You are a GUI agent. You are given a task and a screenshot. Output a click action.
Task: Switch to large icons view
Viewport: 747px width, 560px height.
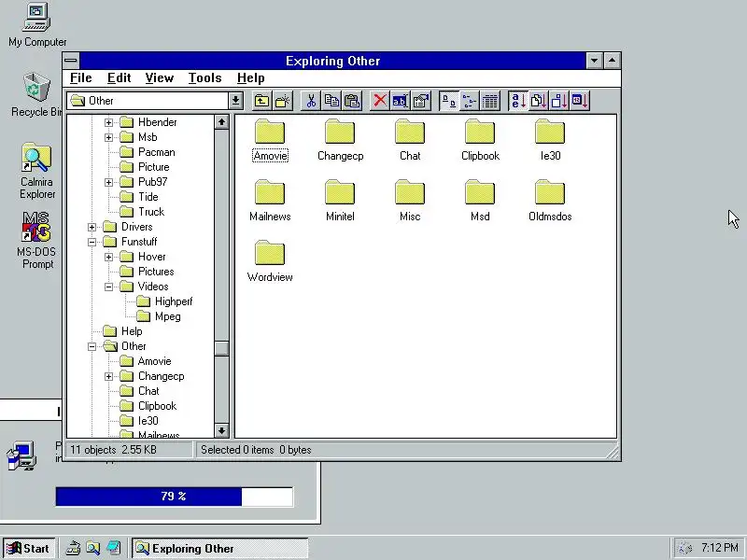(x=449, y=101)
